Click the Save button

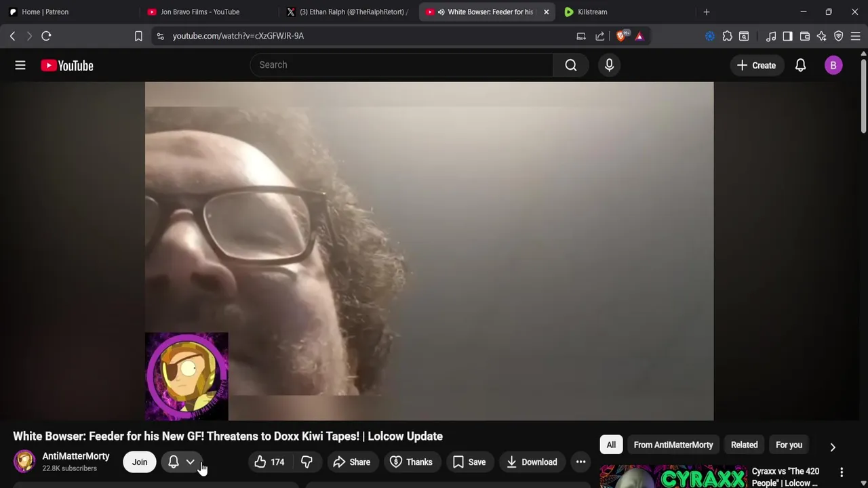pos(469,462)
